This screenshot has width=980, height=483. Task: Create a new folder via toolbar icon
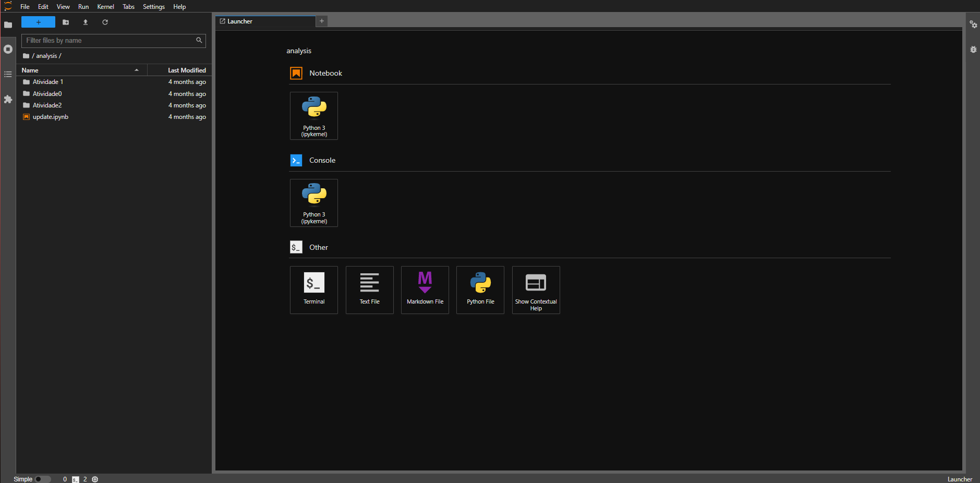[x=66, y=22]
